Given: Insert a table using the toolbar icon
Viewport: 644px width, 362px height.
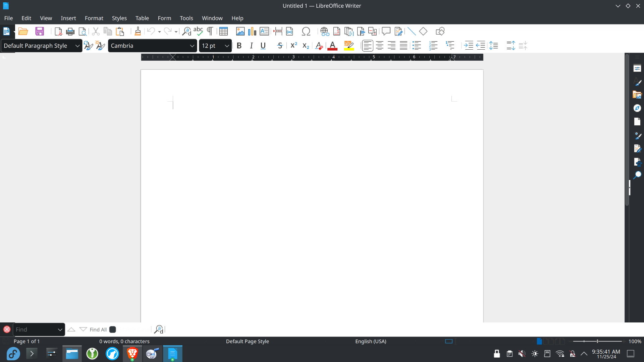Looking at the screenshot, I should click(223, 32).
